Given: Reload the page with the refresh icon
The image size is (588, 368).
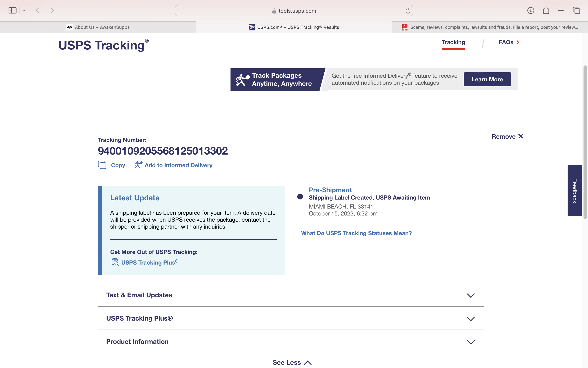Looking at the screenshot, I should (x=408, y=11).
